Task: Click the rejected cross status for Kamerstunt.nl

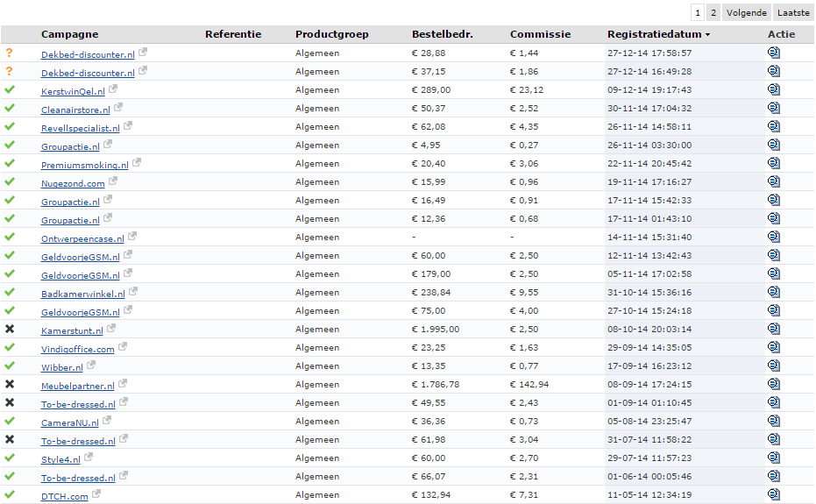Action: tap(10, 329)
